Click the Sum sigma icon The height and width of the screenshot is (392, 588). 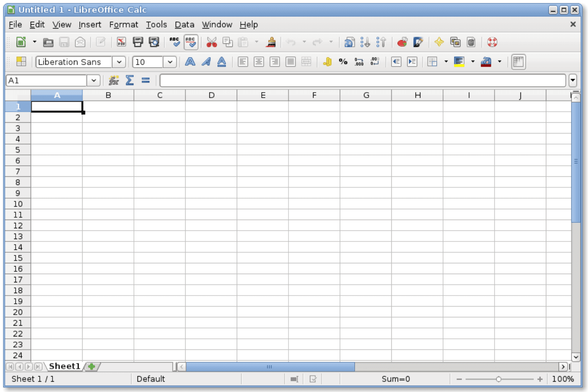pos(130,81)
